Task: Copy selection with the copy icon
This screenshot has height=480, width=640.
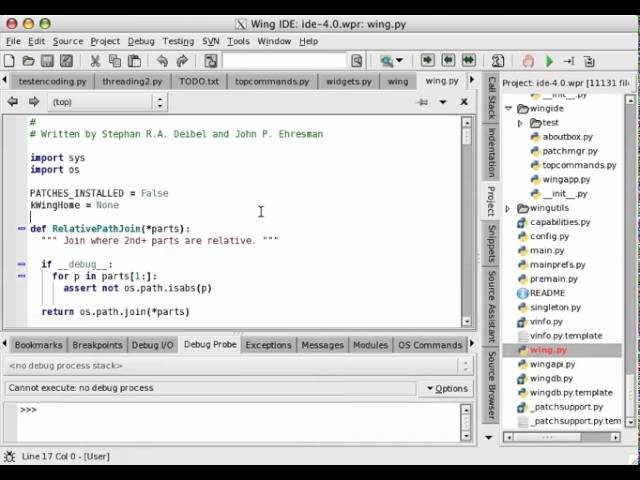Action: pyautogui.click(x=115, y=61)
